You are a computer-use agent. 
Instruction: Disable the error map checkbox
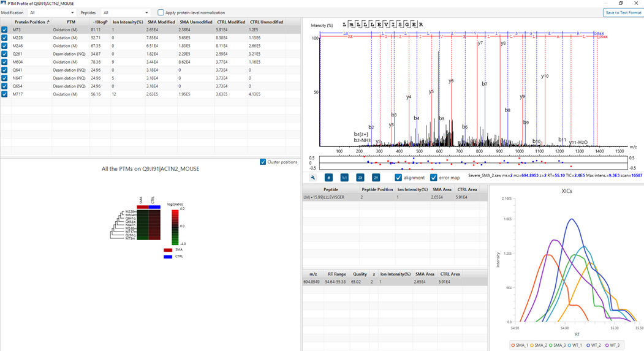(433, 178)
